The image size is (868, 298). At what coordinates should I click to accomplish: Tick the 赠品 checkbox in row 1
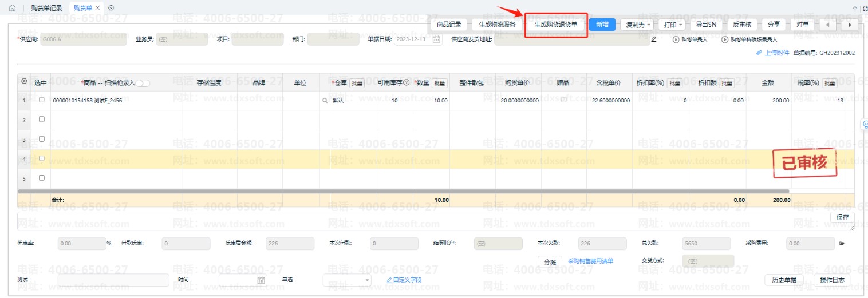click(563, 100)
